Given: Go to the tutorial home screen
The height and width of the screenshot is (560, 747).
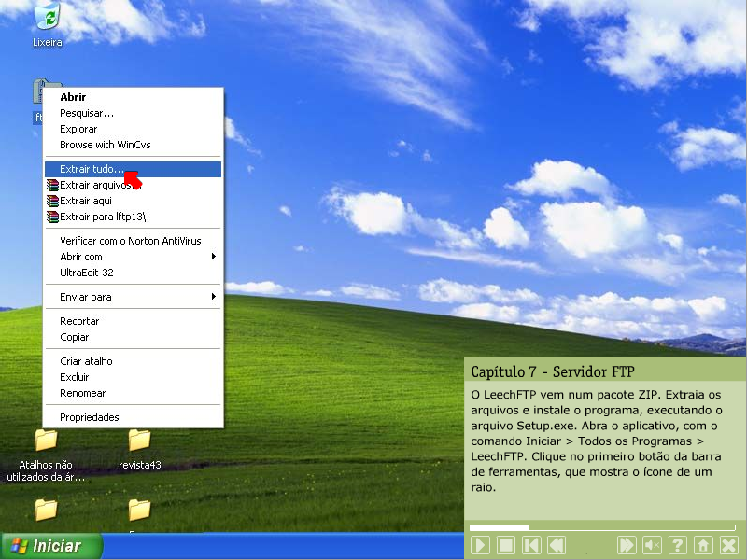Looking at the screenshot, I should [x=703, y=545].
